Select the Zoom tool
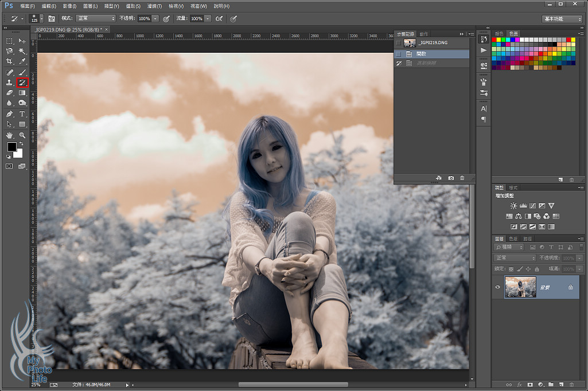Image resolution: width=588 pixels, height=391 pixels. (x=22, y=135)
